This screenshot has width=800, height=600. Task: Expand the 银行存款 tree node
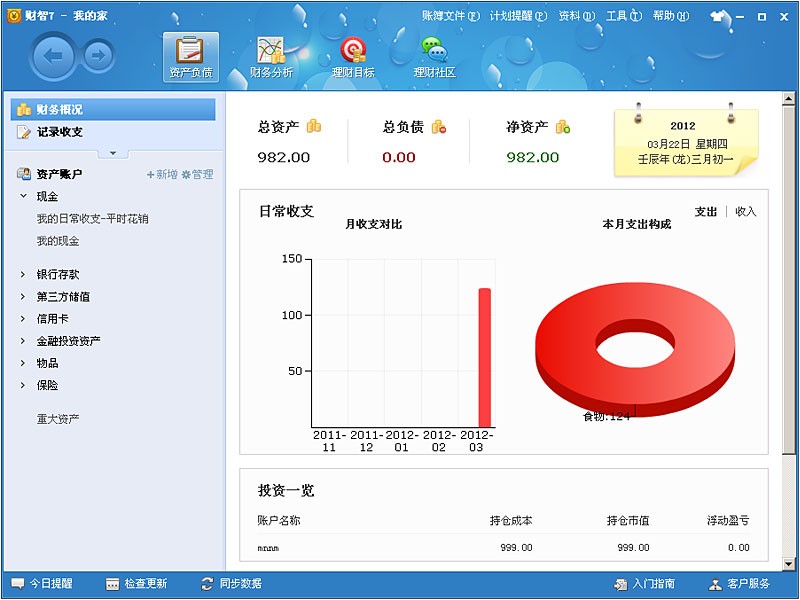pyautogui.click(x=24, y=274)
